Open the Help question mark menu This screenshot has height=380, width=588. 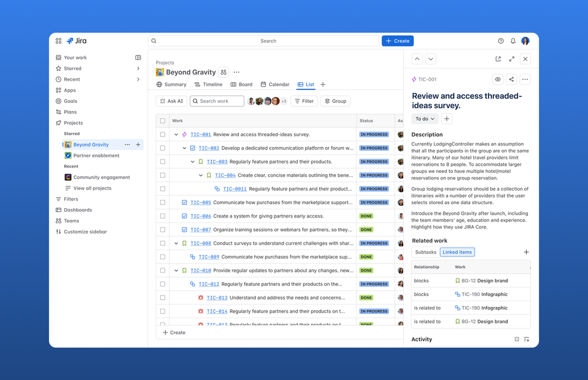click(x=500, y=41)
